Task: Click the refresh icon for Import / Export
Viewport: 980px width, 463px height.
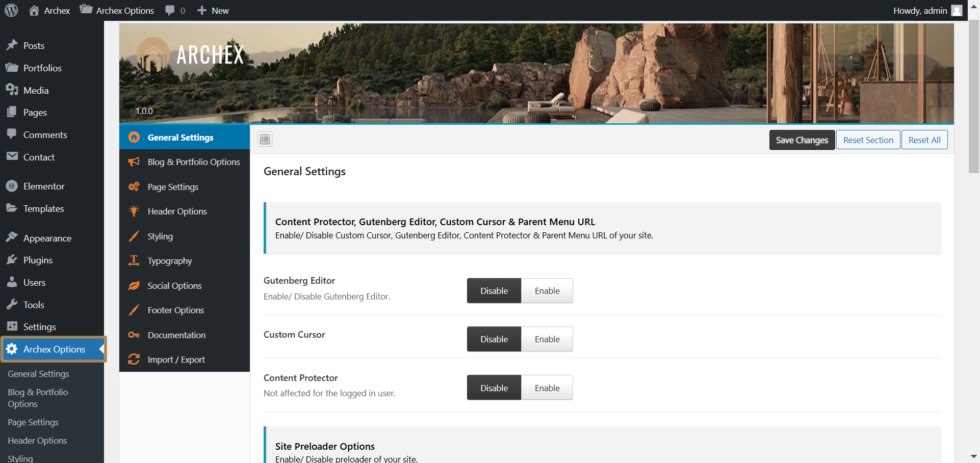Action: [134, 359]
